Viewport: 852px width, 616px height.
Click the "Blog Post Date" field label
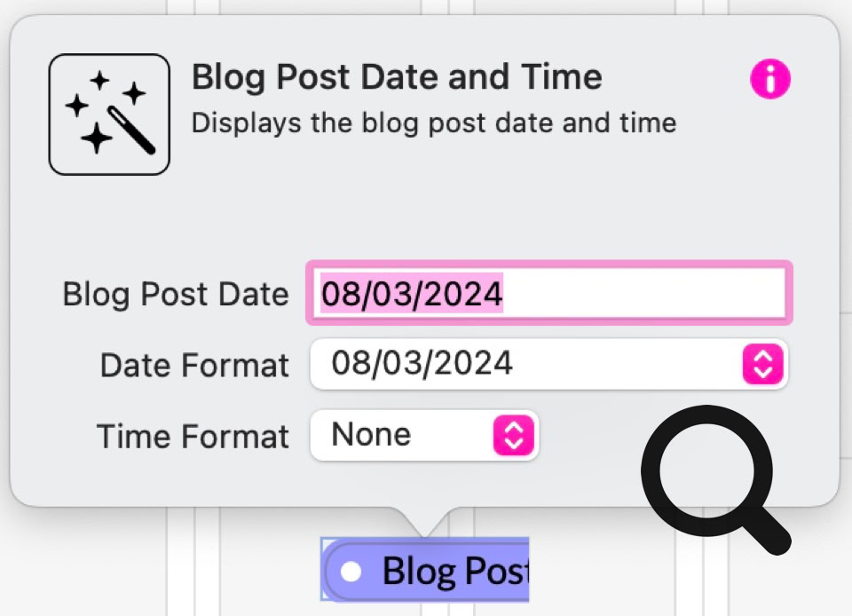[x=176, y=295]
